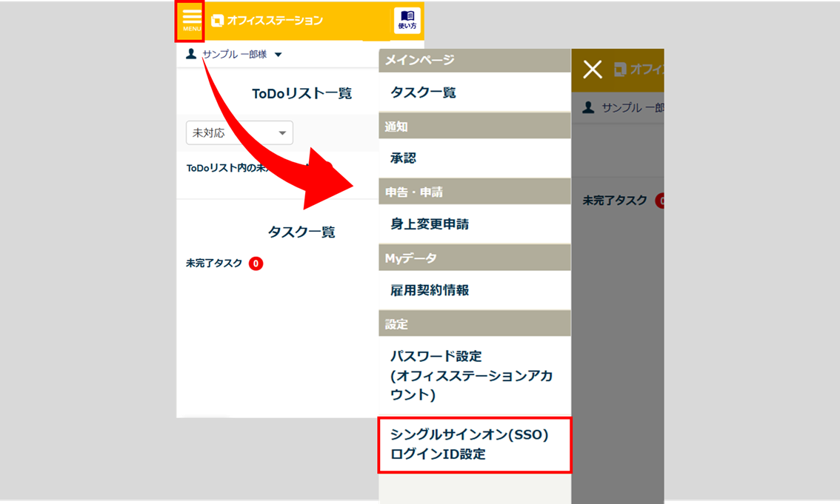
Task: Close the side menu with X icon
Action: click(x=593, y=70)
